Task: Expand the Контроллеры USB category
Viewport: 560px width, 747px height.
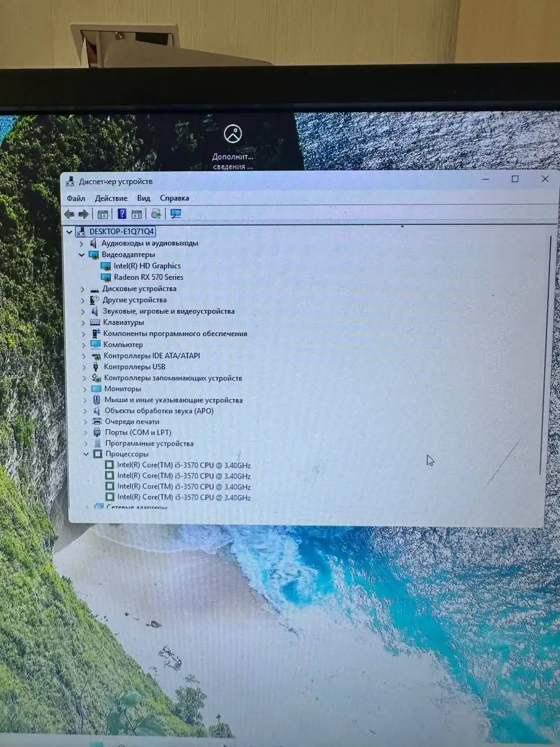Action: [84, 367]
